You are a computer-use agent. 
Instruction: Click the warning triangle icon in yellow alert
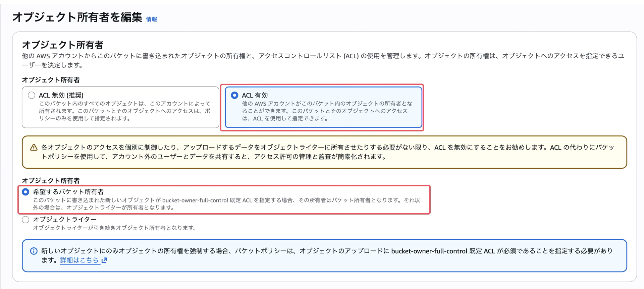34,148
